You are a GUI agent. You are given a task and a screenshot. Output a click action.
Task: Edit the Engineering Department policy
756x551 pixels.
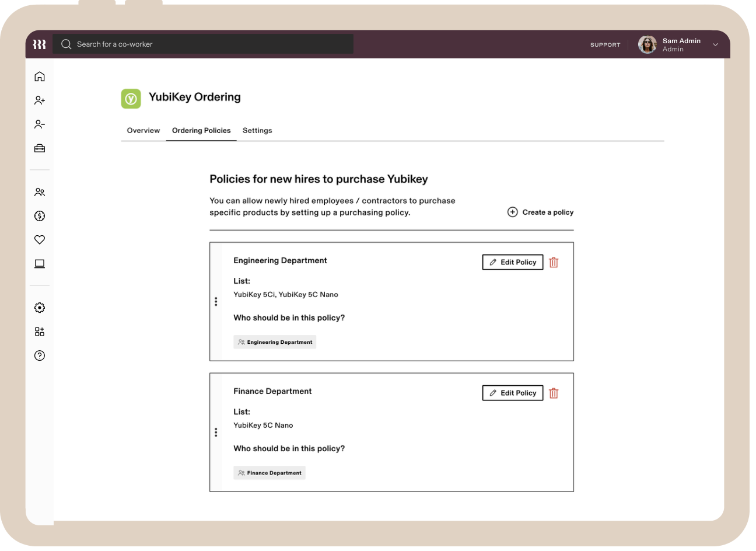(513, 263)
